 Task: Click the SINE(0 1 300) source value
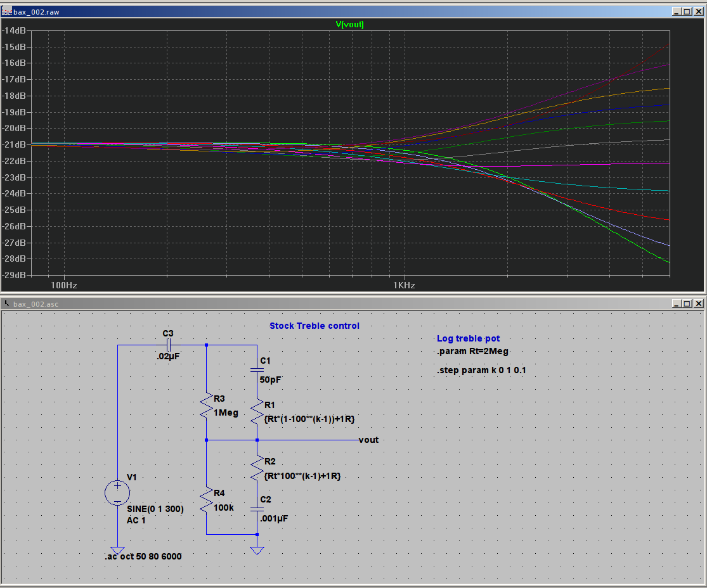(155, 509)
